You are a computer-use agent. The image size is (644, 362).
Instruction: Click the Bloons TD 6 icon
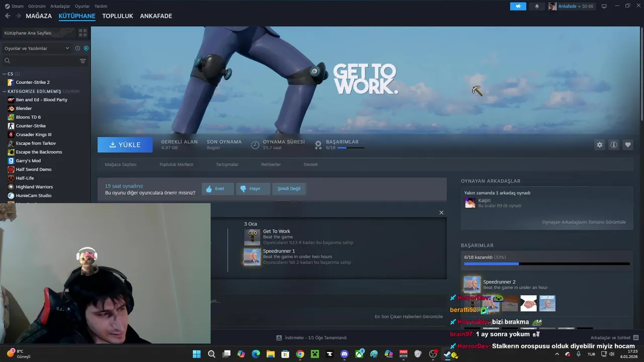click(x=11, y=117)
